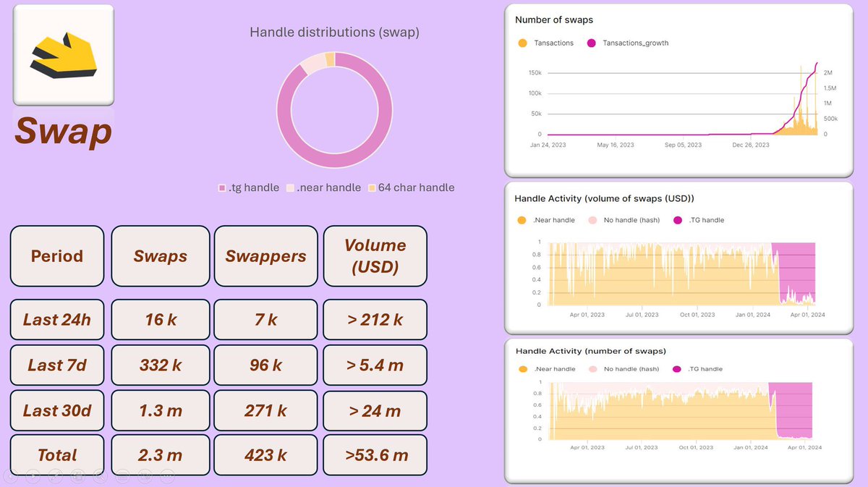
Task: Click the > 212 k volume cell
Action: pos(375,319)
